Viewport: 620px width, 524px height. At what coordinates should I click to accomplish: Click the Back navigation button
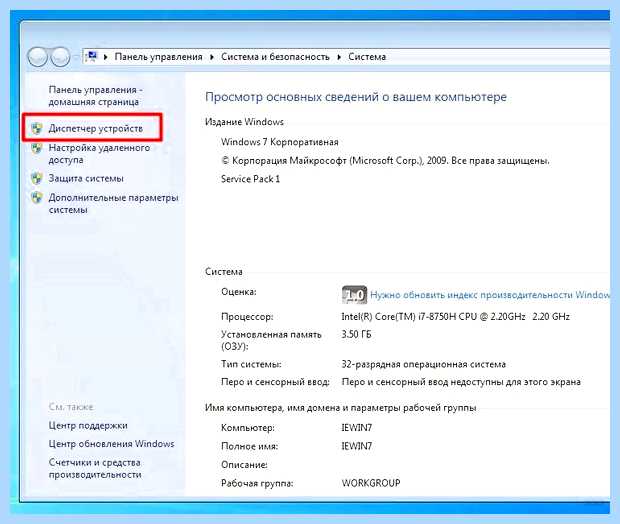(x=38, y=57)
